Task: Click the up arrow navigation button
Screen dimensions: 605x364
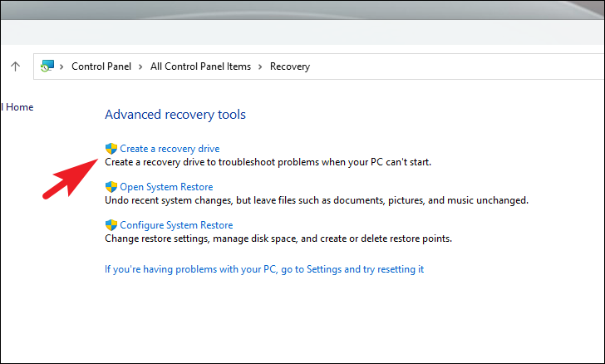Action: tap(16, 66)
